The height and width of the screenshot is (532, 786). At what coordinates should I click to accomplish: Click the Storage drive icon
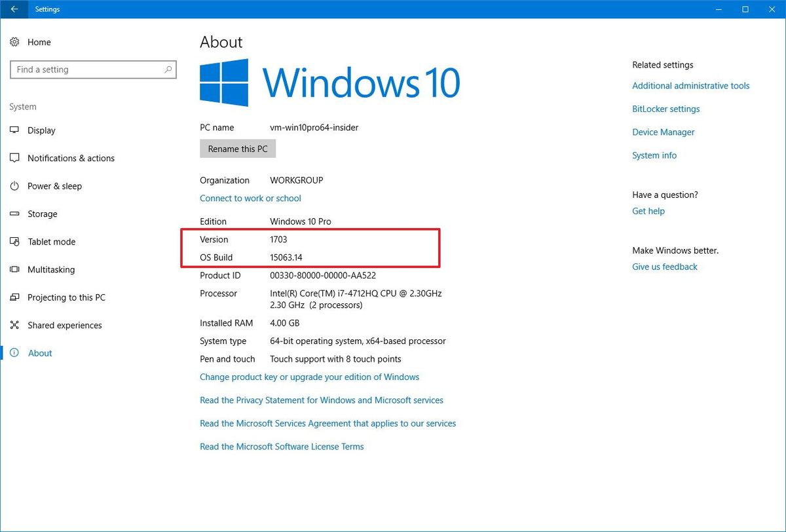pyautogui.click(x=14, y=214)
